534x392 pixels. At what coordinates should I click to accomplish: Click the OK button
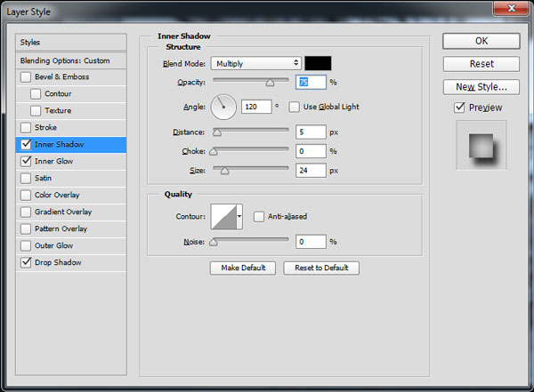pos(481,41)
